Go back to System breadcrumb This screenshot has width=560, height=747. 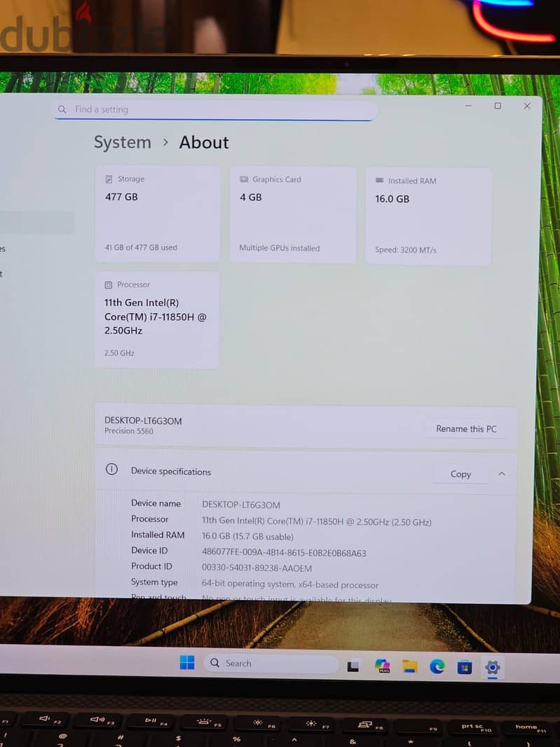122,142
